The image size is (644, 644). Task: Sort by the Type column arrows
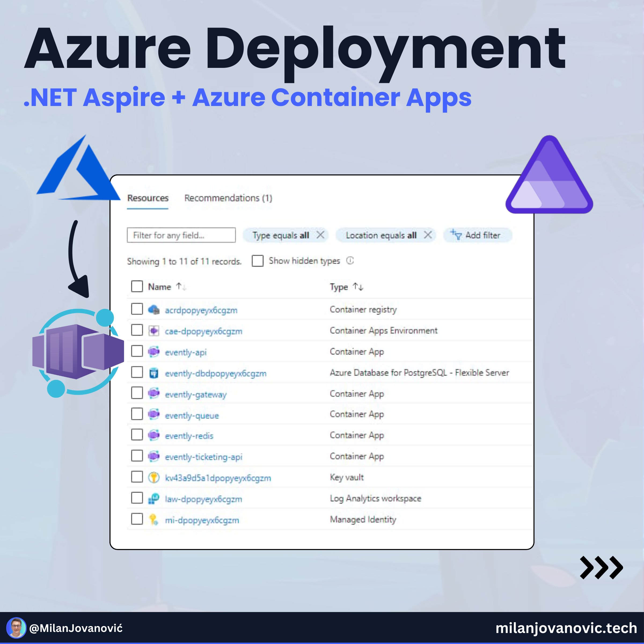358,287
